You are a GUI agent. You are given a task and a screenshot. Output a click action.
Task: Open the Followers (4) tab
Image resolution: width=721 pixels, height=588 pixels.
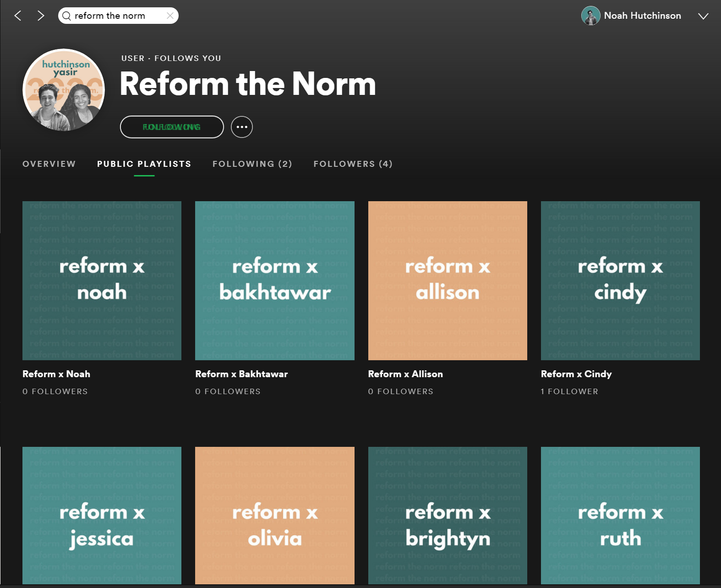click(x=353, y=164)
